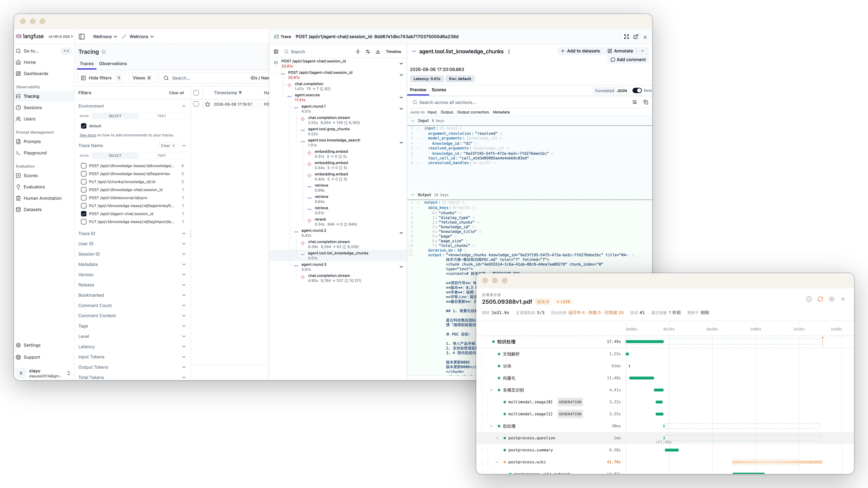Open the Playground menu item
Screen dimensions: 868x488
[35, 153]
